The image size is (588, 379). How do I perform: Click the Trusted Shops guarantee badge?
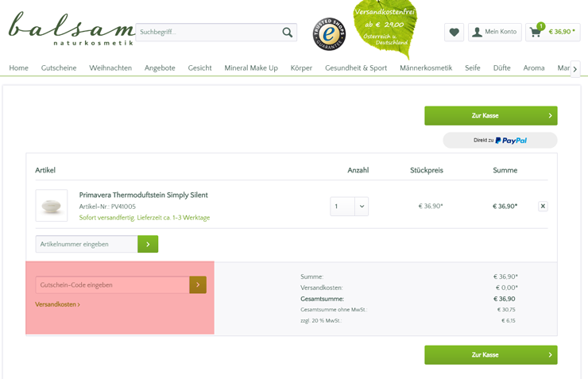329,33
